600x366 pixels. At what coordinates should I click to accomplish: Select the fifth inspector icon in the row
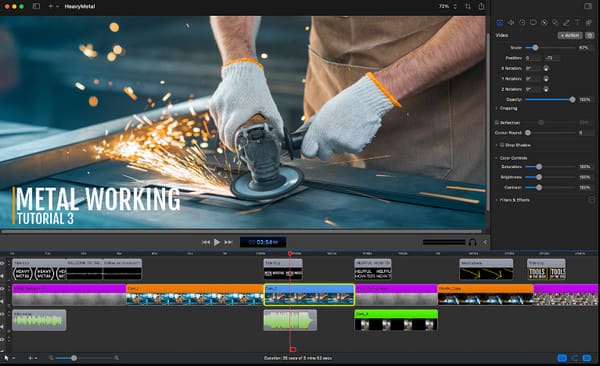[x=544, y=23]
